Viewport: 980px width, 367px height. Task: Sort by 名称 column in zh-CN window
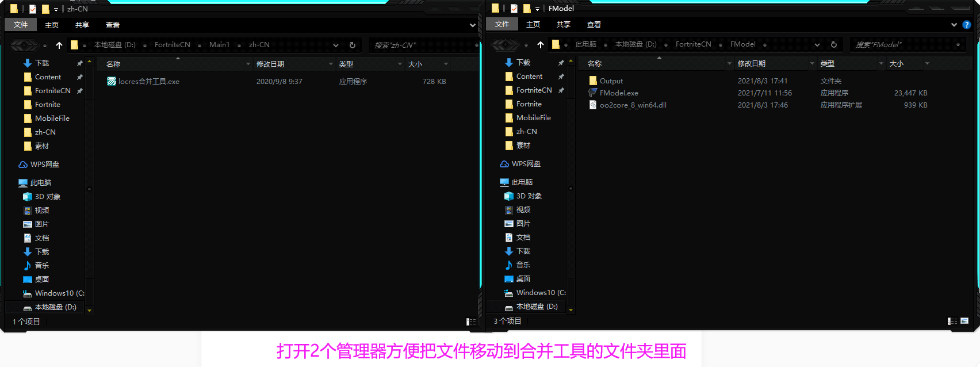(x=113, y=64)
